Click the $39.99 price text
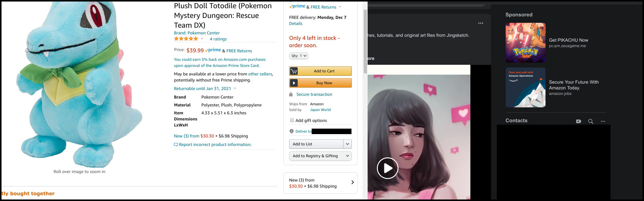The image size is (644, 201). point(195,50)
